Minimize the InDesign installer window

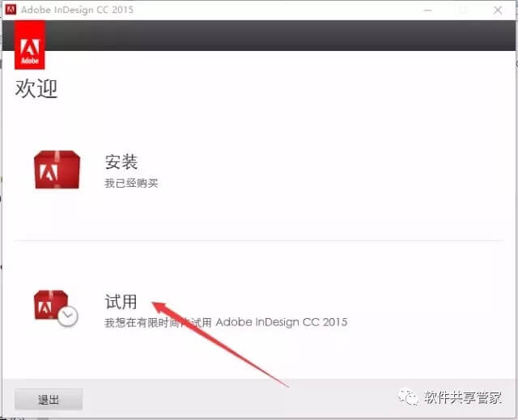point(428,11)
